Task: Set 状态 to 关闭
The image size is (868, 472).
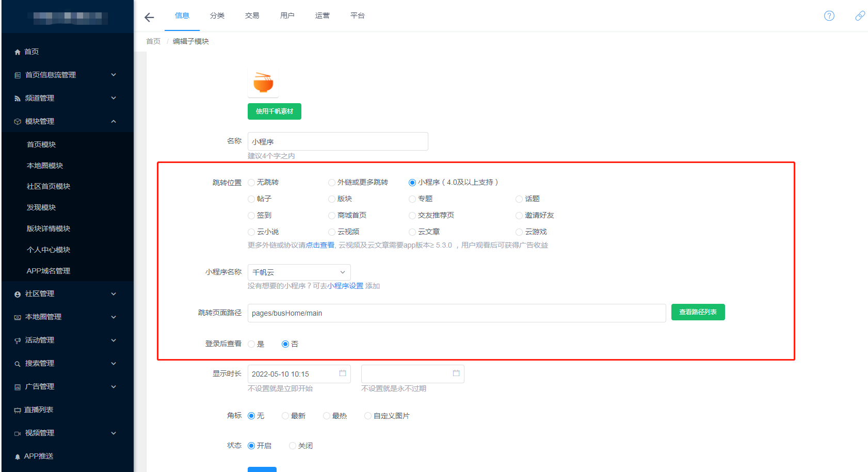Action: (x=293, y=446)
